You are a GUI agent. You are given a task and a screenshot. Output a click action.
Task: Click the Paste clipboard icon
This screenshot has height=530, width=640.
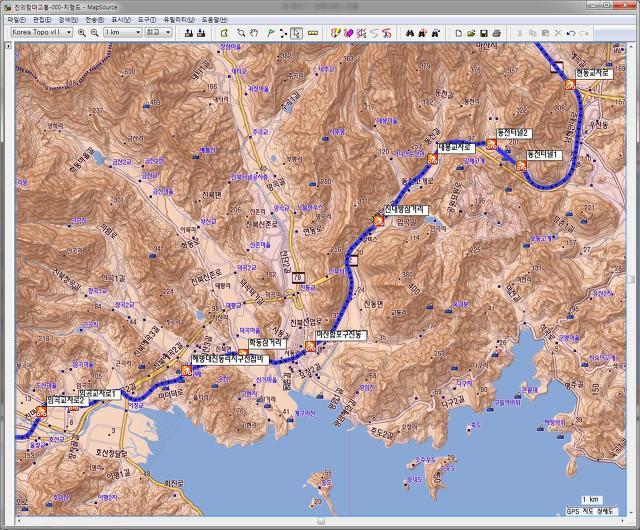point(545,33)
